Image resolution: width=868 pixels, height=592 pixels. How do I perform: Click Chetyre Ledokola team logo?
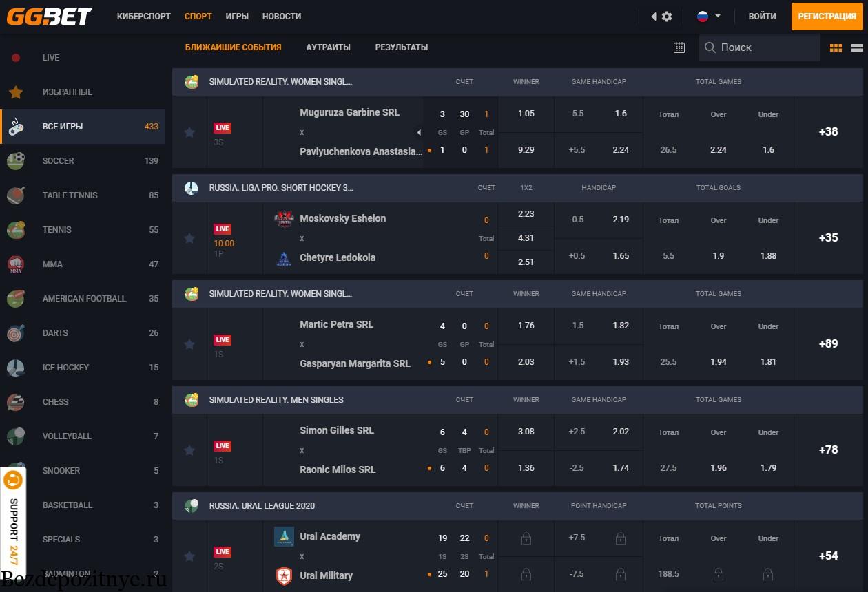(284, 258)
